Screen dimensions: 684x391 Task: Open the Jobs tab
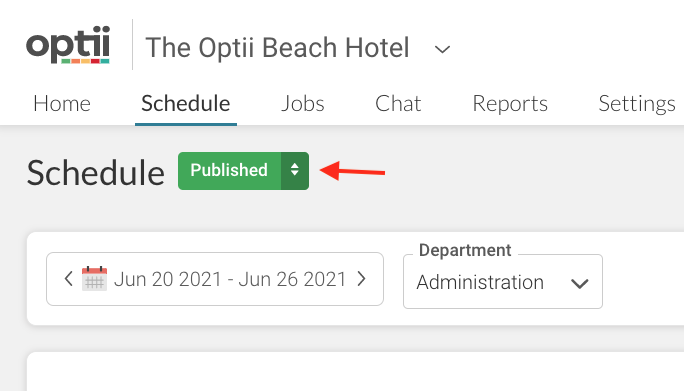click(x=303, y=104)
